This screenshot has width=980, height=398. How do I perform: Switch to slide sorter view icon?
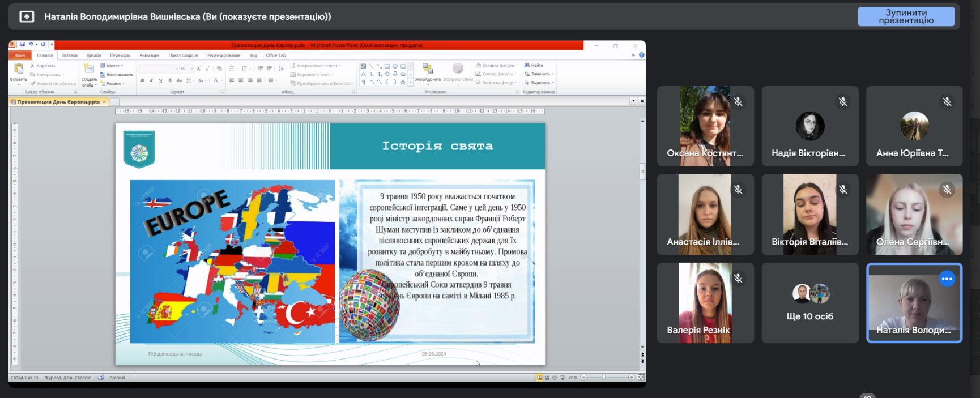547,378
